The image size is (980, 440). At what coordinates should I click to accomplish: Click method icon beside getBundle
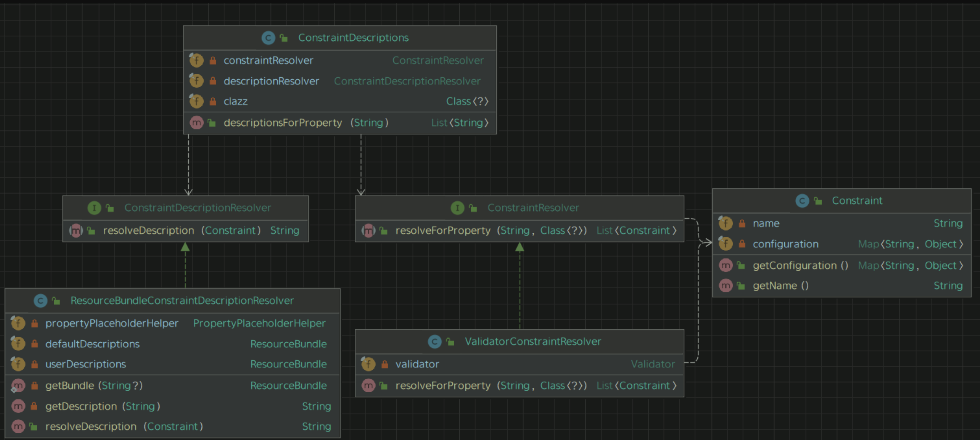click(18, 386)
